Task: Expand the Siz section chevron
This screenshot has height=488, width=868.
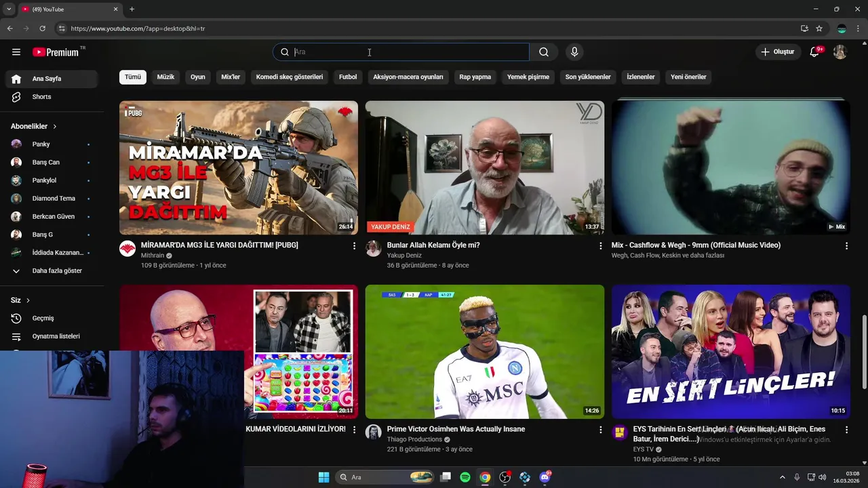Action: pyautogui.click(x=28, y=300)
